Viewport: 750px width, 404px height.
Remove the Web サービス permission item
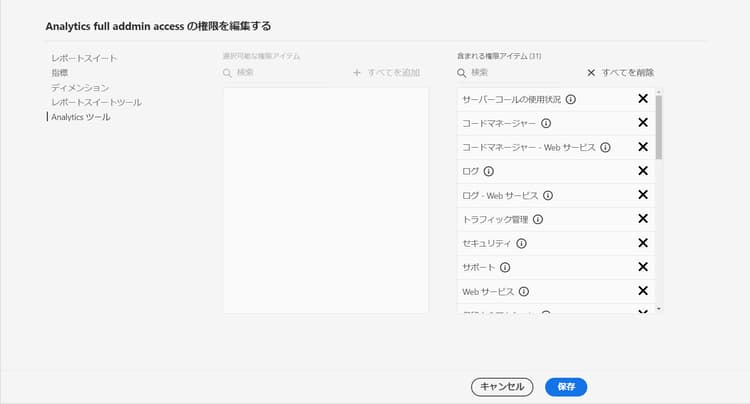[643, 291]
